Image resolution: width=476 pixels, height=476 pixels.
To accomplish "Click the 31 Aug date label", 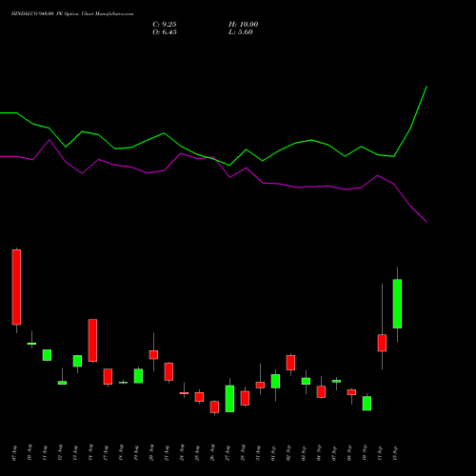I will click(x=258, y=453).
